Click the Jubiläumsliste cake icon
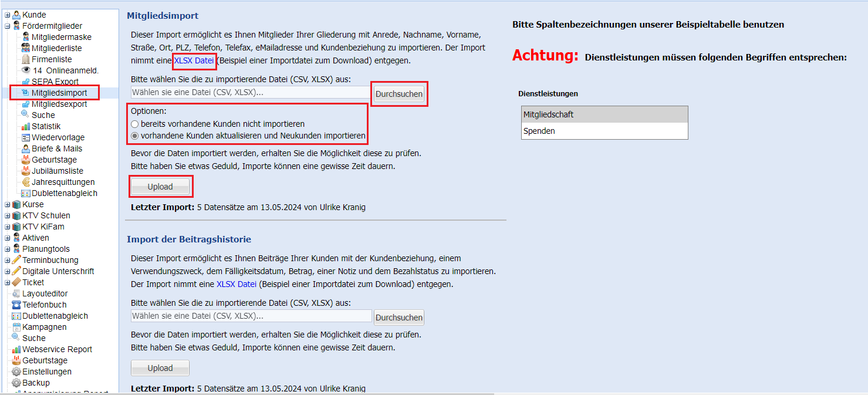868x395 pixels. tap(26, 171)
